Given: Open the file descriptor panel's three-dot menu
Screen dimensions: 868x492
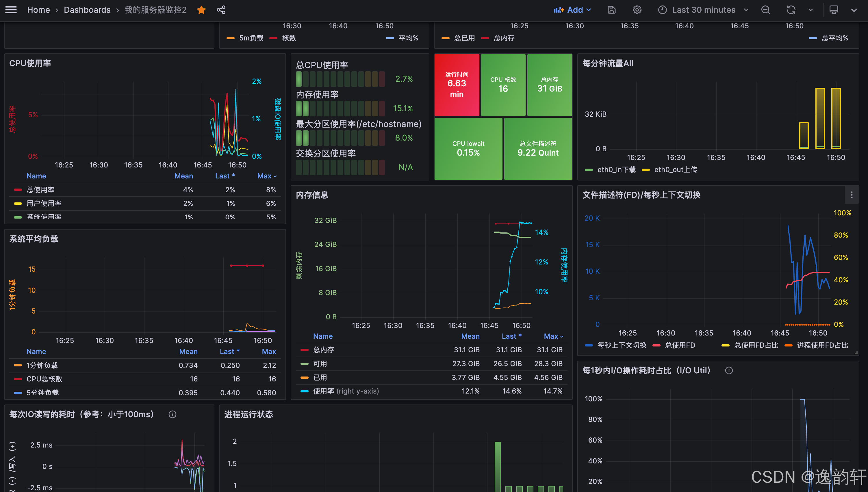Looking at the screenshot, I should pos(852,195).
